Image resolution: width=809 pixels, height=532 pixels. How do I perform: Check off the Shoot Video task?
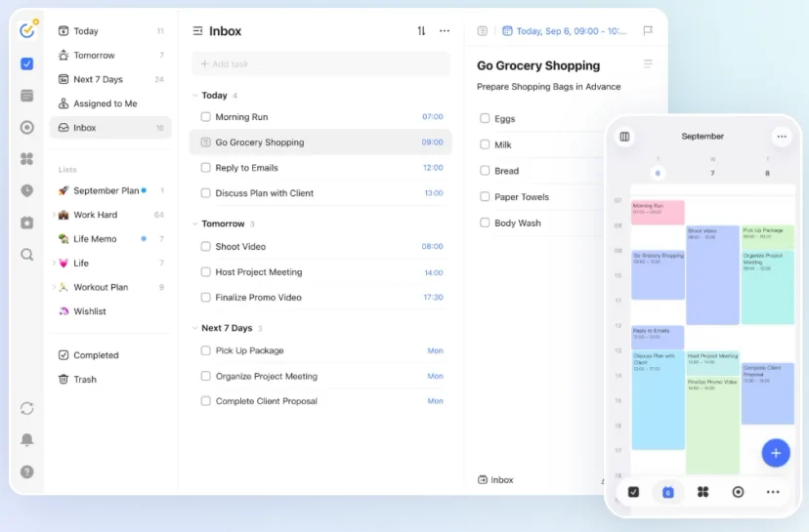pyautogui.click(x=206, y=246)
